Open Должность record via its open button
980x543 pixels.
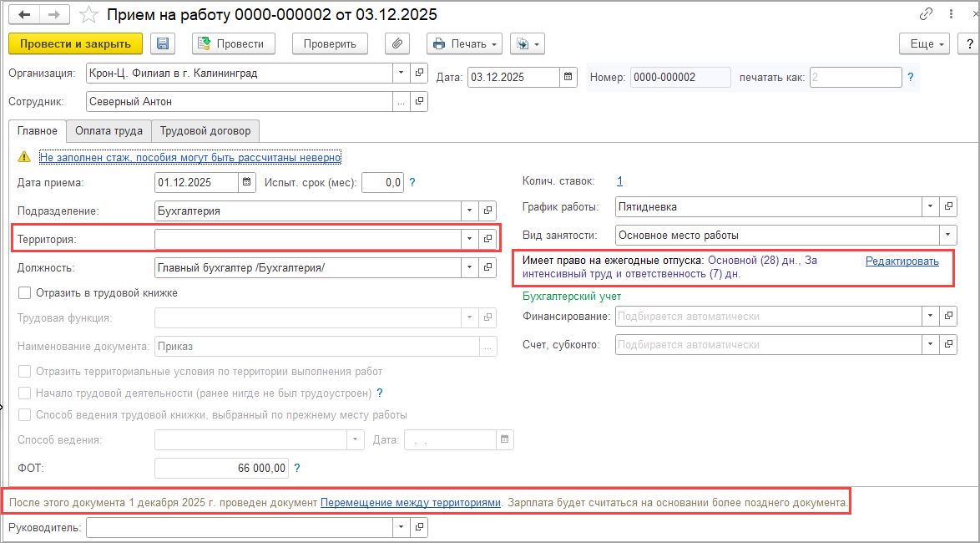coord(488,267)
